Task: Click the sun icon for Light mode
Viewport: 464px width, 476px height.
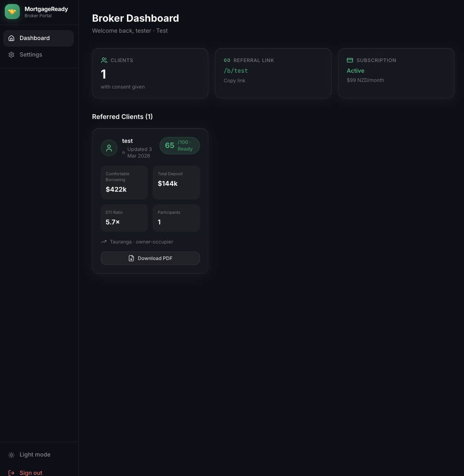Action: click(11, 455)
